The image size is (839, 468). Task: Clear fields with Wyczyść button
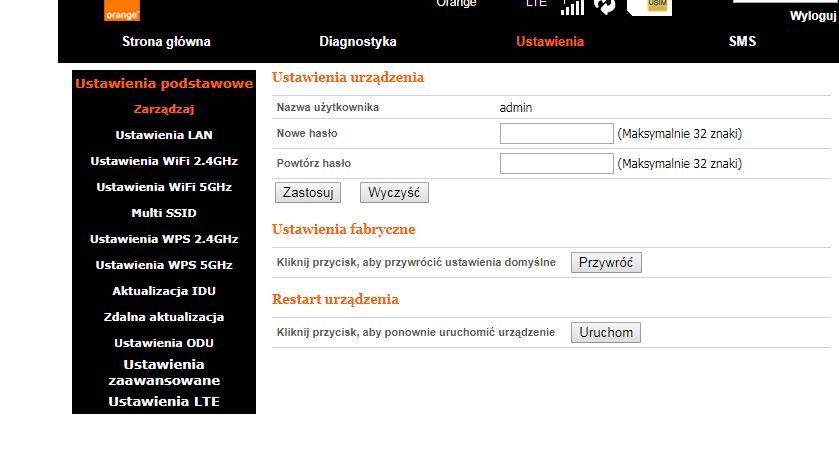394,193
